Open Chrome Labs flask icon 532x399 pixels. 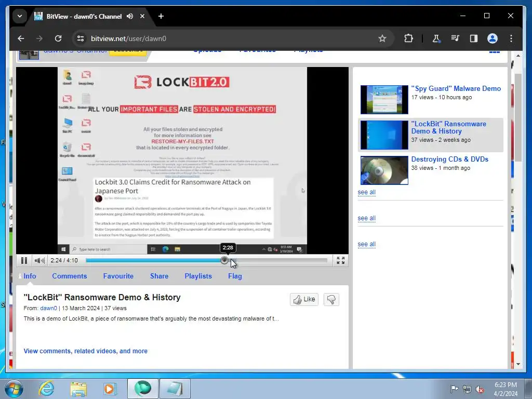click(x=436, y=38)
